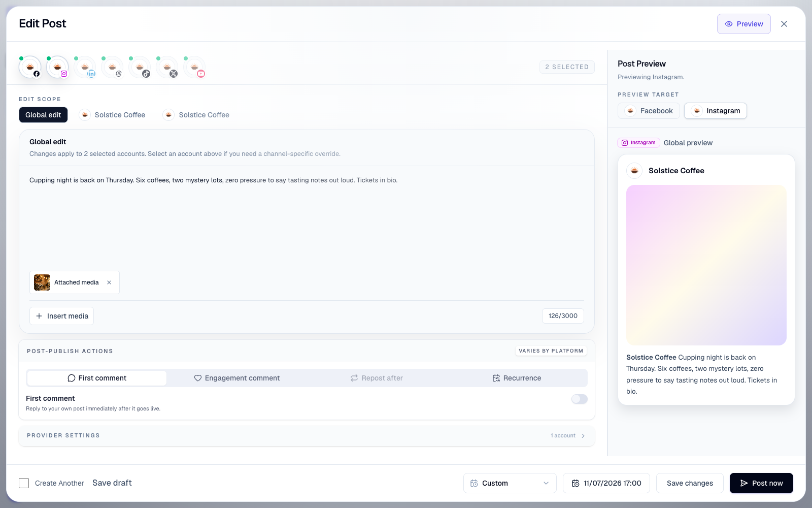Click the "Preview Target" label
The width and height of the screenshot is (812, 508).
[x=648, y=94]
